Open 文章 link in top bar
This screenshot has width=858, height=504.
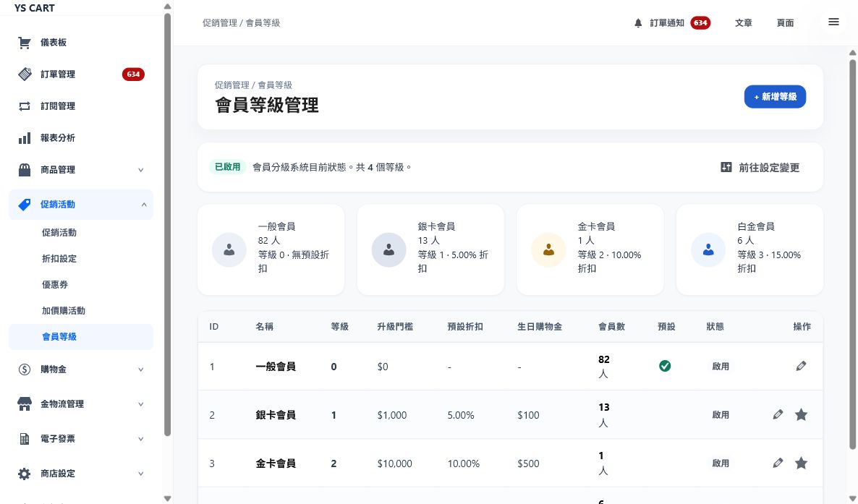(743, 23)
